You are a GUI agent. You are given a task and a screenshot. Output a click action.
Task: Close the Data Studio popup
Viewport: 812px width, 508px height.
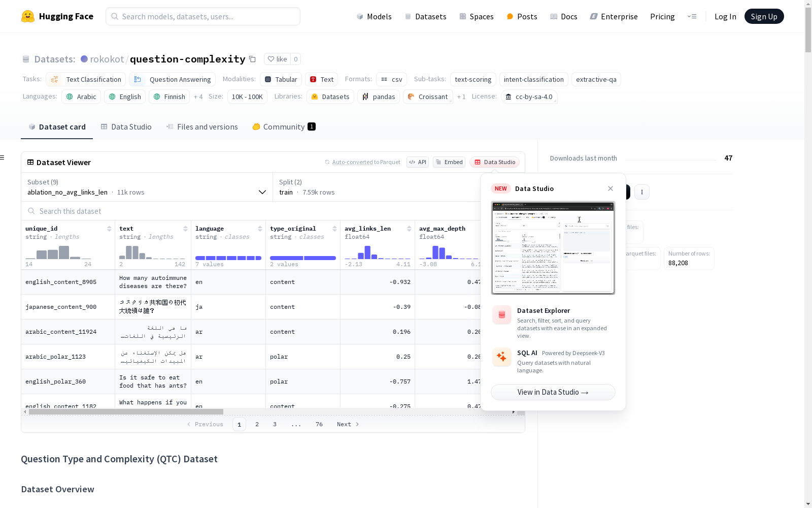(611, 188)
